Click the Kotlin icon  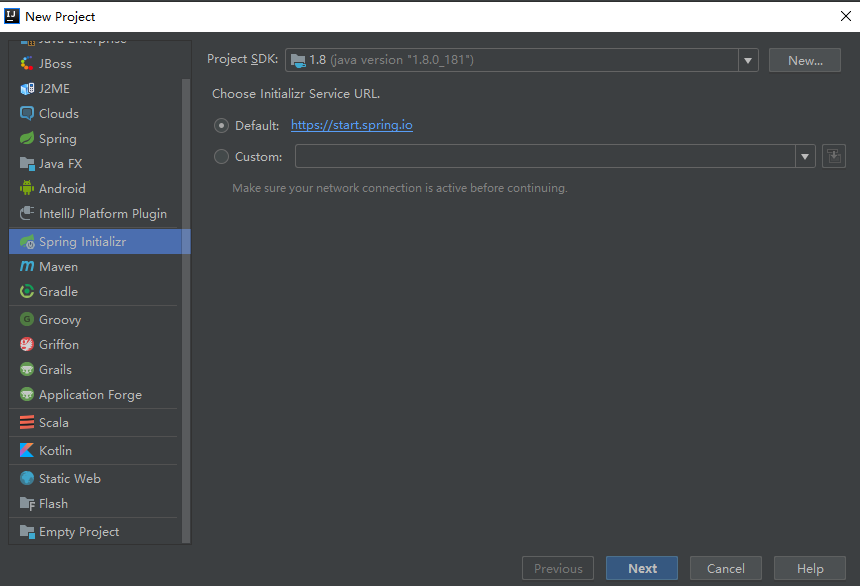click(26, 450)
